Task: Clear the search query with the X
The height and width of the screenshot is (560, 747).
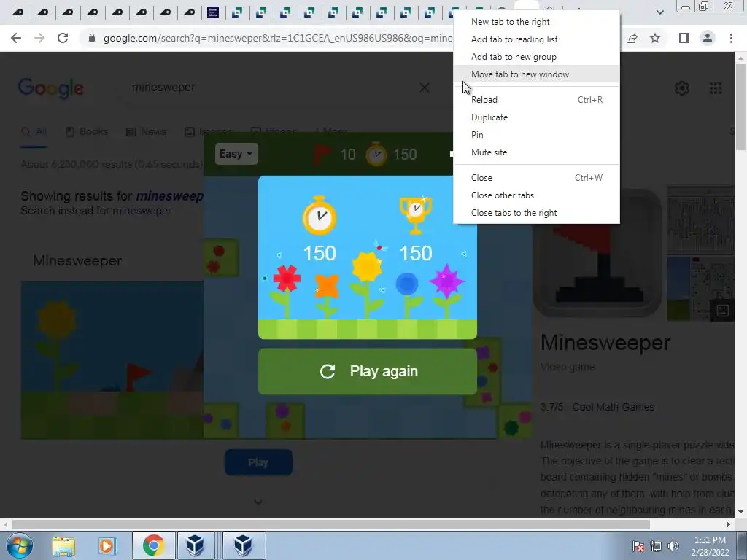Action: coord(425,87)
